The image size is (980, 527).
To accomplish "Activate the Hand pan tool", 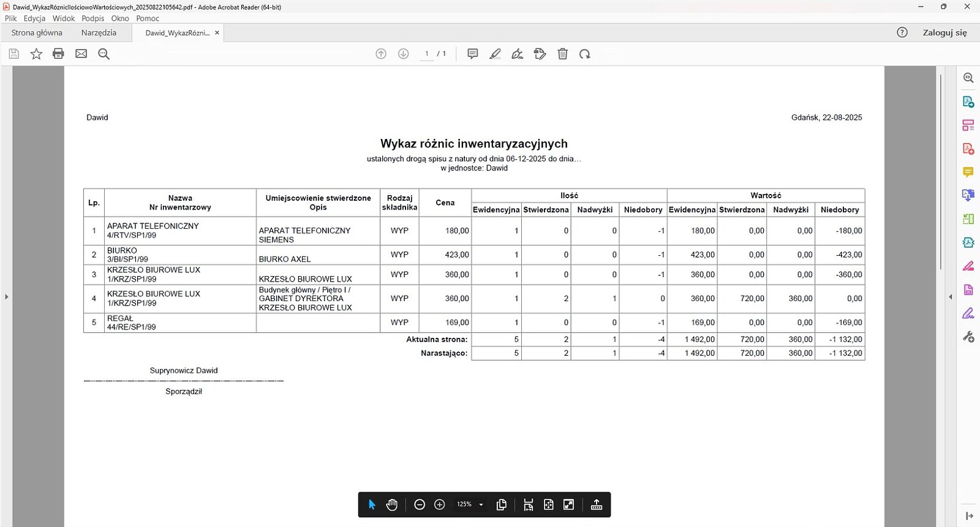I will pyautogui.click(x=392, y=504).
